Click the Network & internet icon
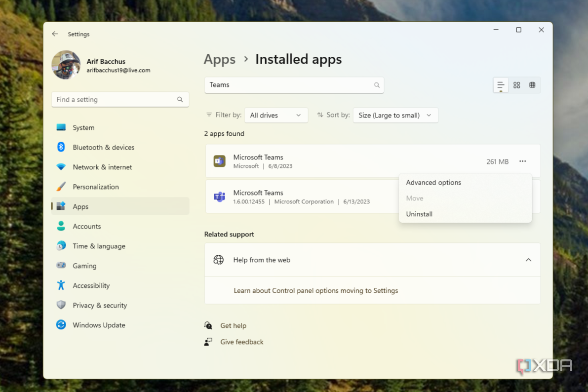 tap(61, 167)
